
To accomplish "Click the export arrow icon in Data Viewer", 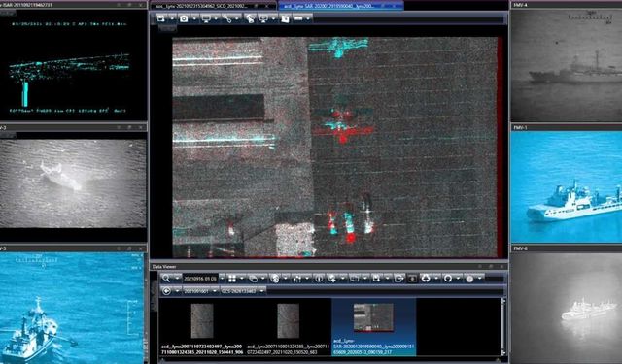I will (398, 279).
